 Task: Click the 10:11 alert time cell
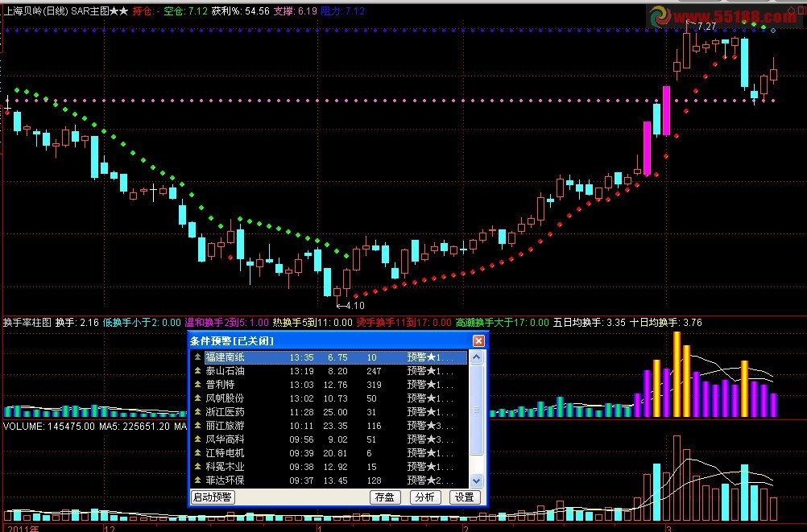301,426
